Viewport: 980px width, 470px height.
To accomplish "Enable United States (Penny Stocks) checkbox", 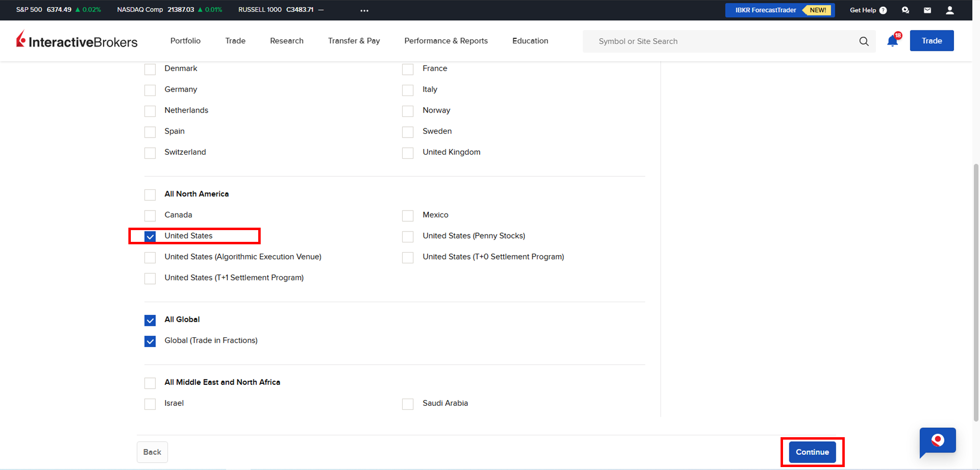I will [x=408, y=236].
